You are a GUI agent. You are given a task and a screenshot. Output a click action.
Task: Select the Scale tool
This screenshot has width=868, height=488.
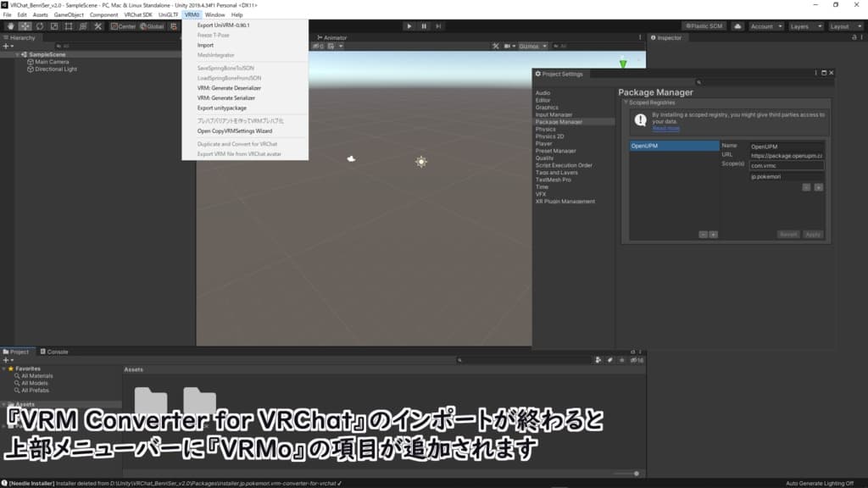pyautogui.click(x=54, y=25)
